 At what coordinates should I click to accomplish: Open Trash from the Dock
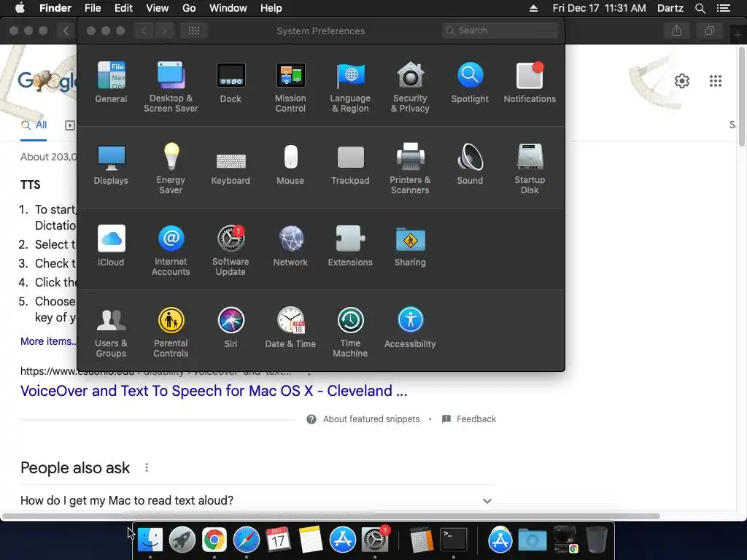597,540
